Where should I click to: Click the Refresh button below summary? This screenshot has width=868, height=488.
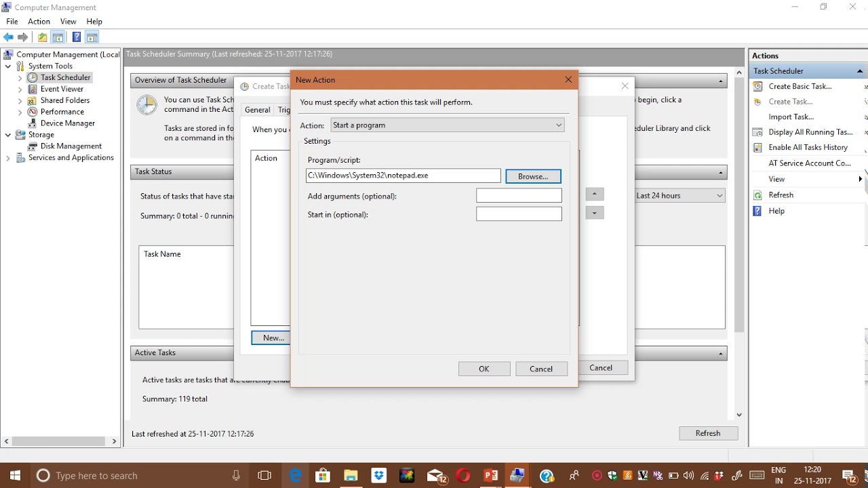[x=708, y=433]
